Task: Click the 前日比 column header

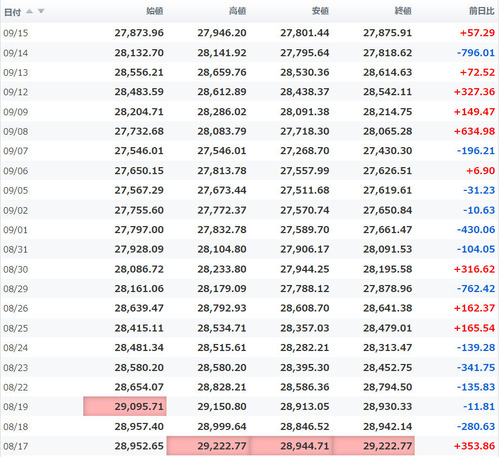Action: pos(482,11)
